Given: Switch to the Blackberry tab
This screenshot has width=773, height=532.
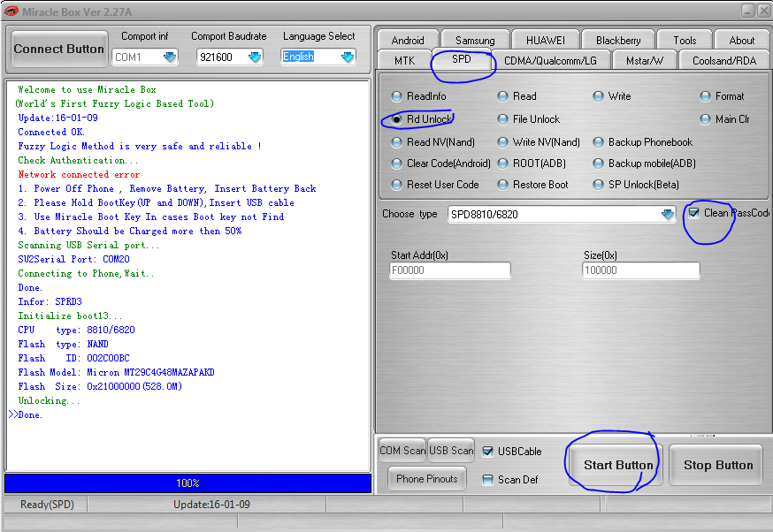Looking at the screenshot, I should click(x=618, y=40).
